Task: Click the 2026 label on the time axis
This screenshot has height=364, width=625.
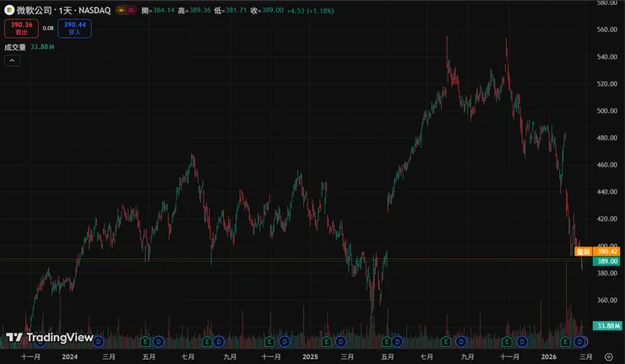Action: point(548,357)
